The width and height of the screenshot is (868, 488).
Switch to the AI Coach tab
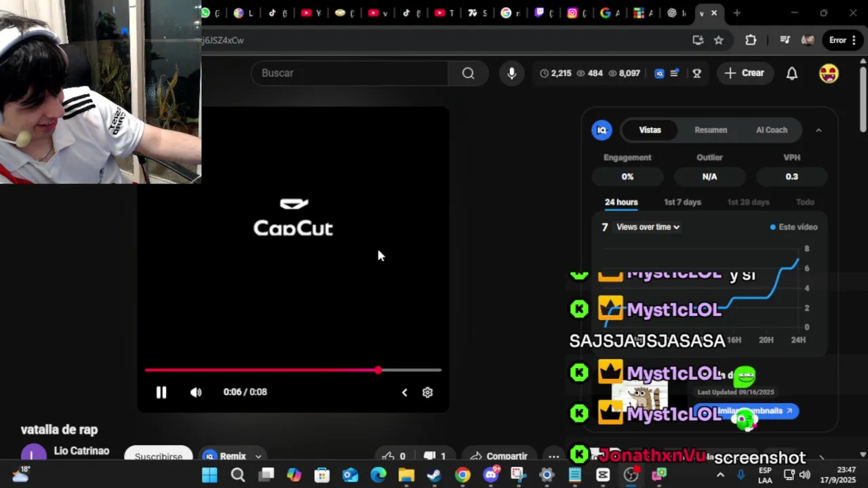(x=772, y=130)
